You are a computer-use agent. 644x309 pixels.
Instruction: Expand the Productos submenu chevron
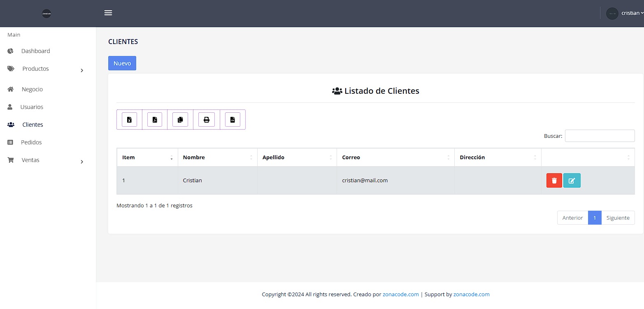coord(82,70)
